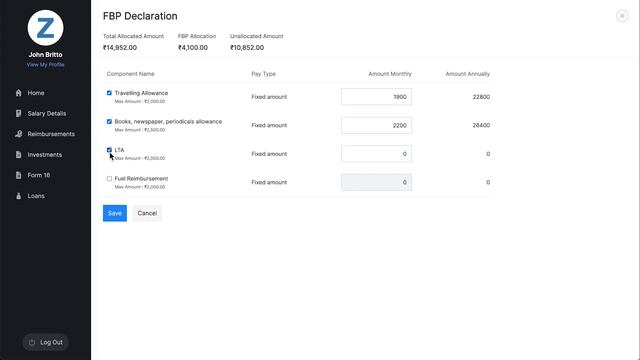Click Fuel Reimbursement component label
This screenshot has height=360, width=640.
[141, 179]
